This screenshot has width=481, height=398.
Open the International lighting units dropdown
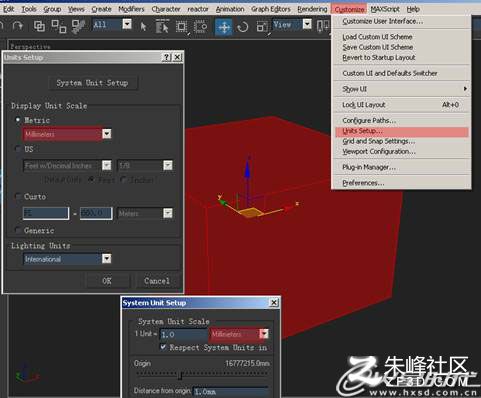pos(107,258)
